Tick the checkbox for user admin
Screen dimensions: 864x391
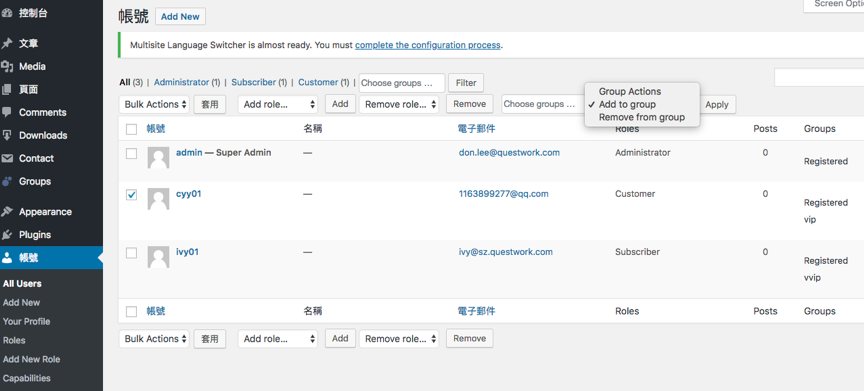point(132,154)
